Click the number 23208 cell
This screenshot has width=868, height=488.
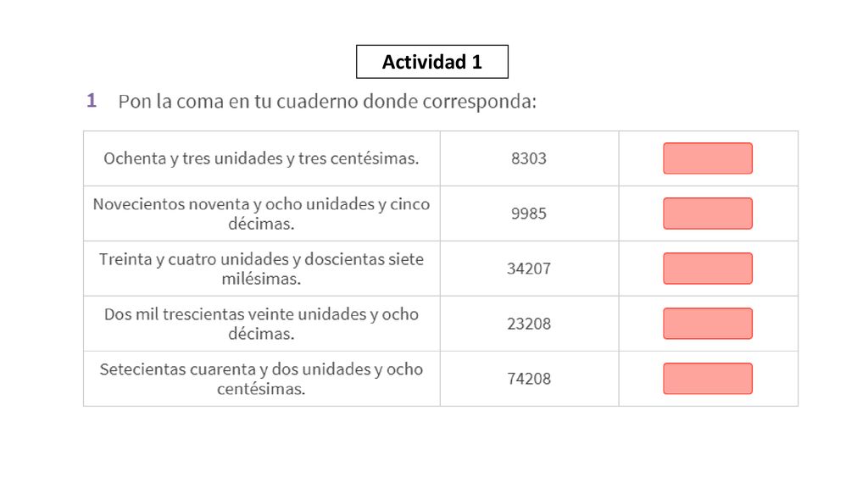tap(529, 324)
